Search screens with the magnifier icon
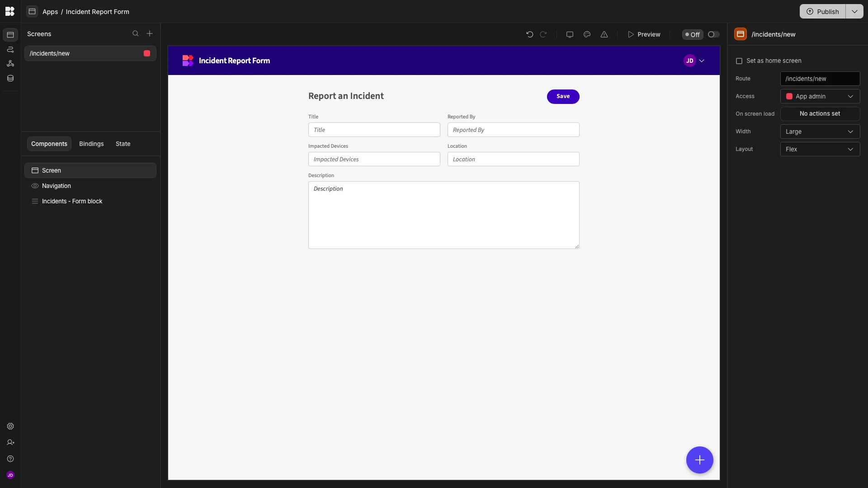This screenshot has height=488, width=868. pyautogui.click(x=136, y=34)
